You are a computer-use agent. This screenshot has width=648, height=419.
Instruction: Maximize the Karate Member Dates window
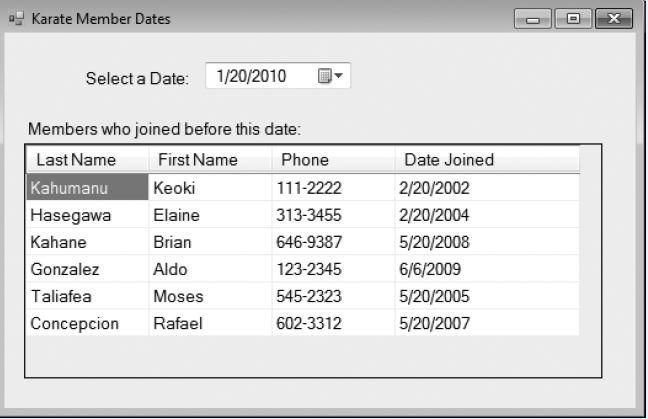click(573, 19)
